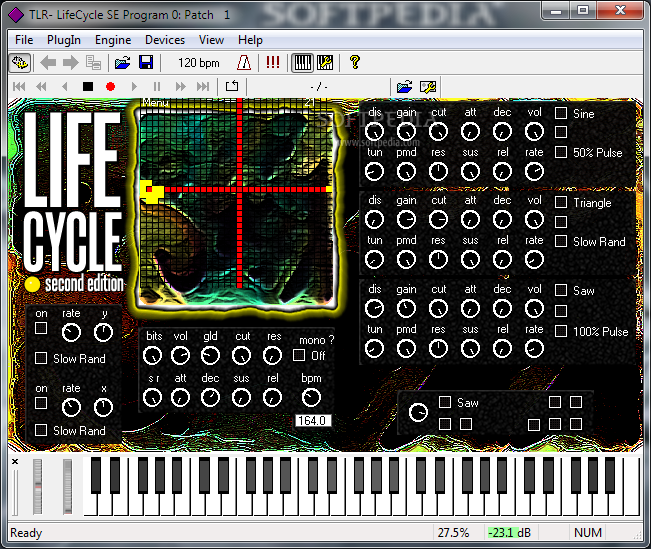Toggle the metronome icon
This screenshot has height=549, width=651.
[244, 63]
